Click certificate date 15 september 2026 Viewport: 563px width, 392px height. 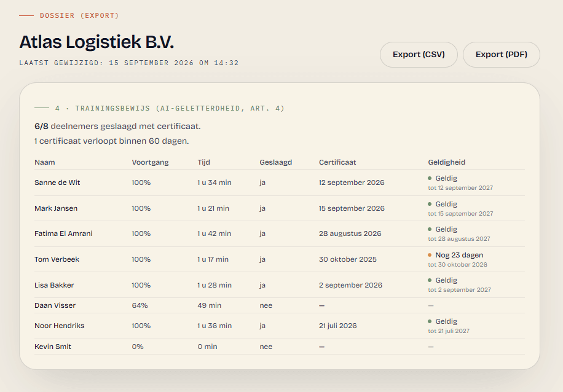click(x=352, y=208)
